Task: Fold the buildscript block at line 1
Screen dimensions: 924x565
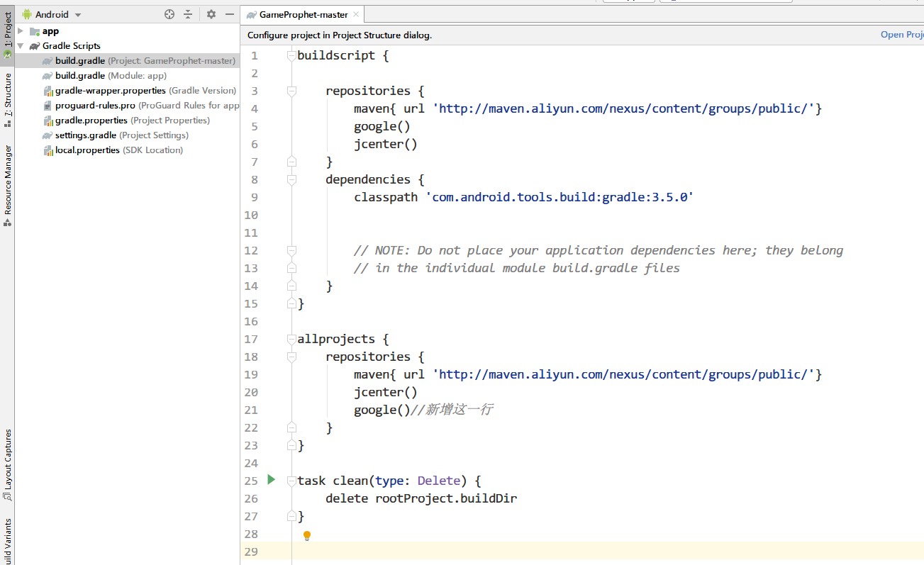Action: click(x=291, y=55)
